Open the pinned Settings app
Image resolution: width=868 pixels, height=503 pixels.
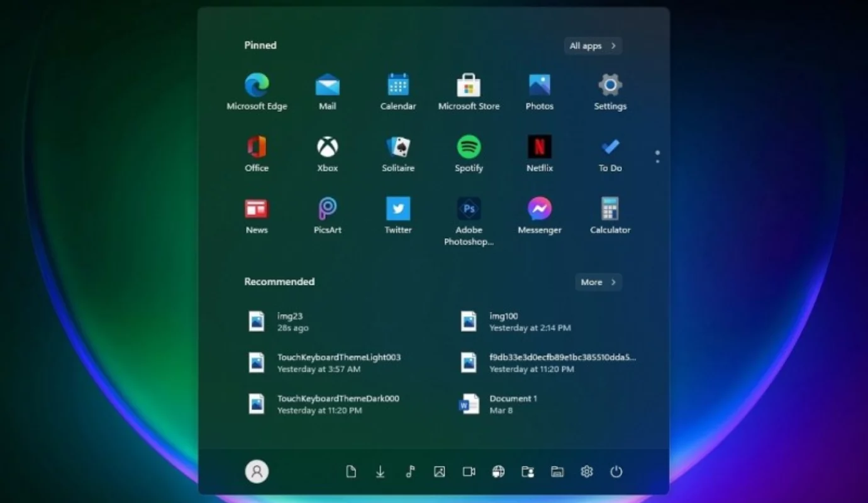click(x=610, y=92)
